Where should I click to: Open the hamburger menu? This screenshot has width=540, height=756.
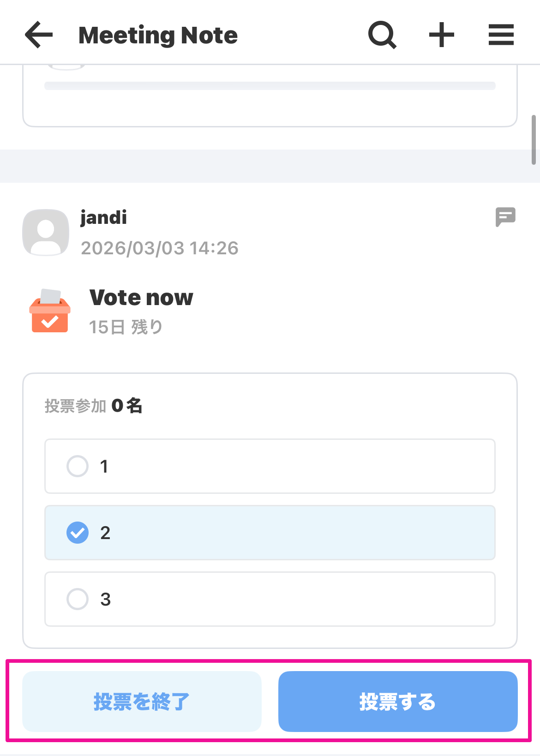pos(501,35)
